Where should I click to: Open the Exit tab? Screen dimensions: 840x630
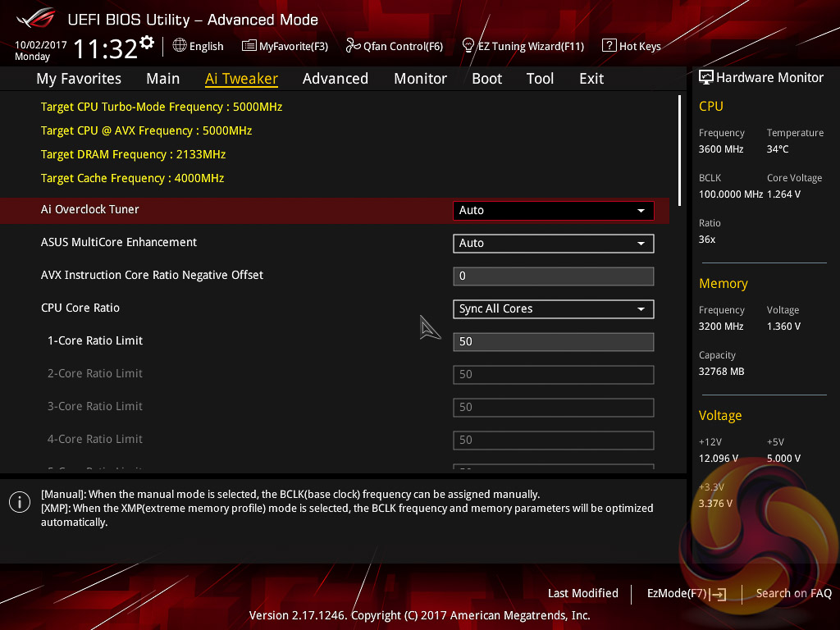(x=591, y=79)
